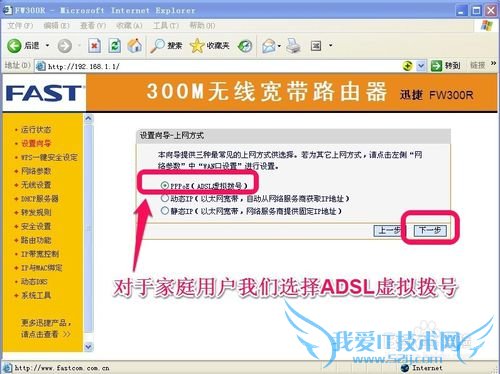Open the 工具(T) menu
The image size is (500, 374).
point(166,26)
